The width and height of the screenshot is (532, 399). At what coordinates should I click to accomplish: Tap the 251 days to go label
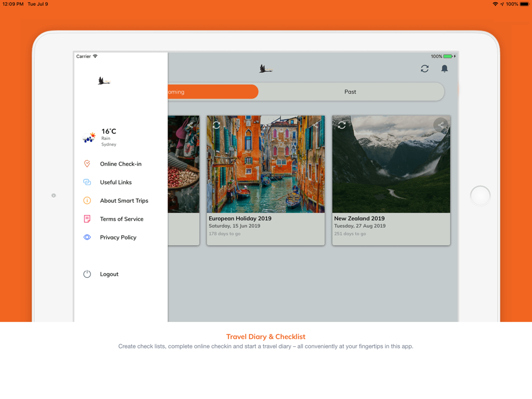click(350, 234)
